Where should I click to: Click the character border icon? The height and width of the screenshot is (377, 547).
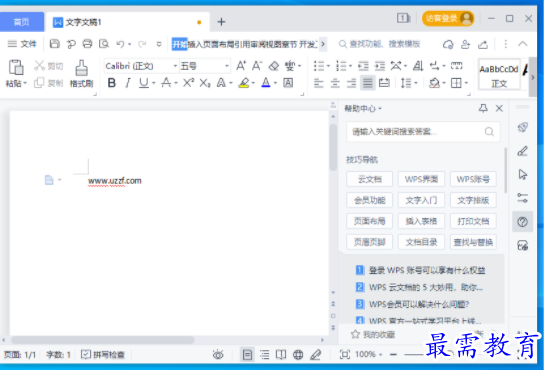point(288,83)
